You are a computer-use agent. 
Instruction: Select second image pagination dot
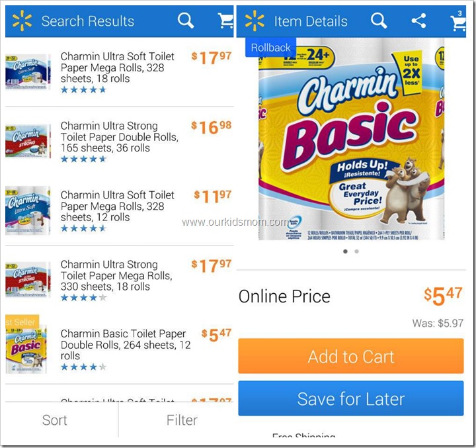(357, 251)
